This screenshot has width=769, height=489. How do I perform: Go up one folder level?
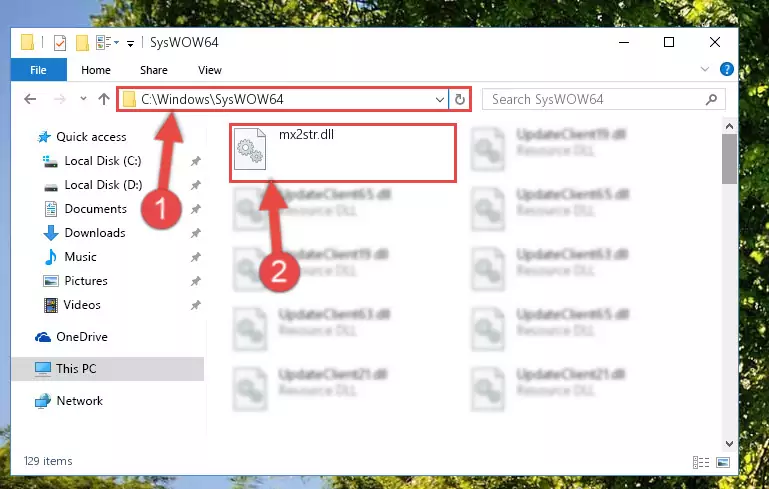(x=103, y=100)
